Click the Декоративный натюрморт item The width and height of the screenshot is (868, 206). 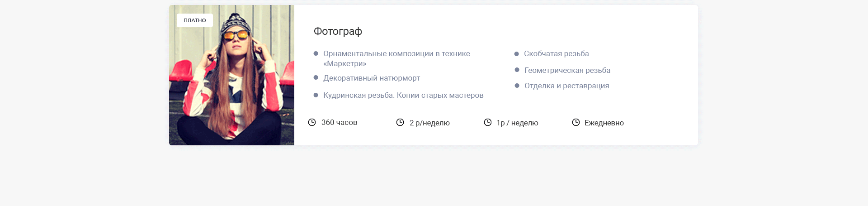(372, 78)
